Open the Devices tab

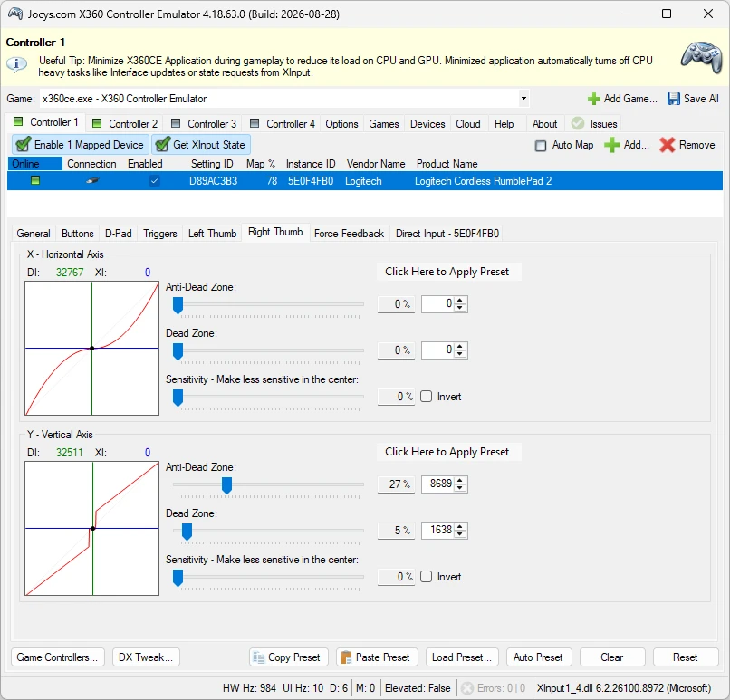pos(427,124)
